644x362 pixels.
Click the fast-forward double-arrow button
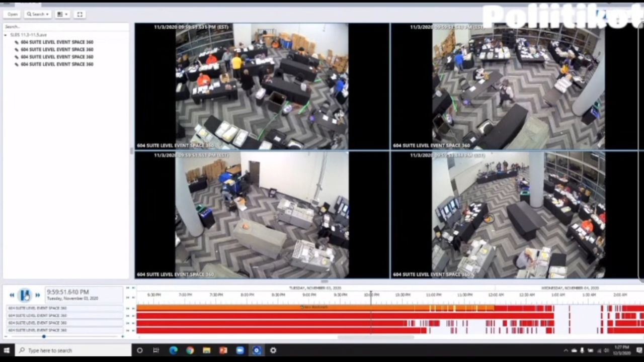pyautogui.click(x=37, y=295)
